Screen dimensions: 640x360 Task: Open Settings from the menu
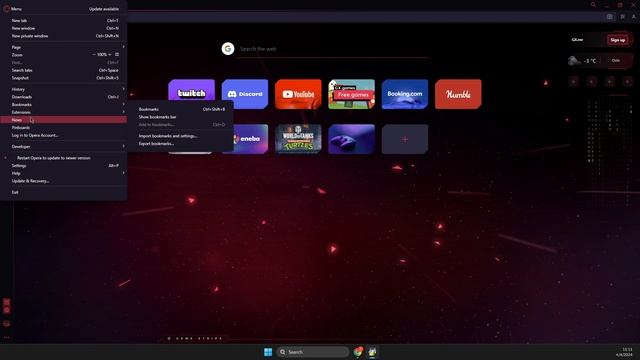coord(63,166)
